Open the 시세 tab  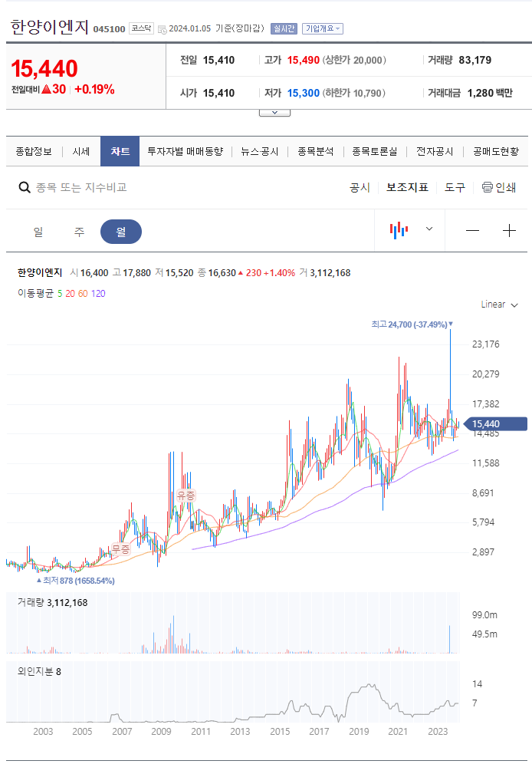coord(81,152)
